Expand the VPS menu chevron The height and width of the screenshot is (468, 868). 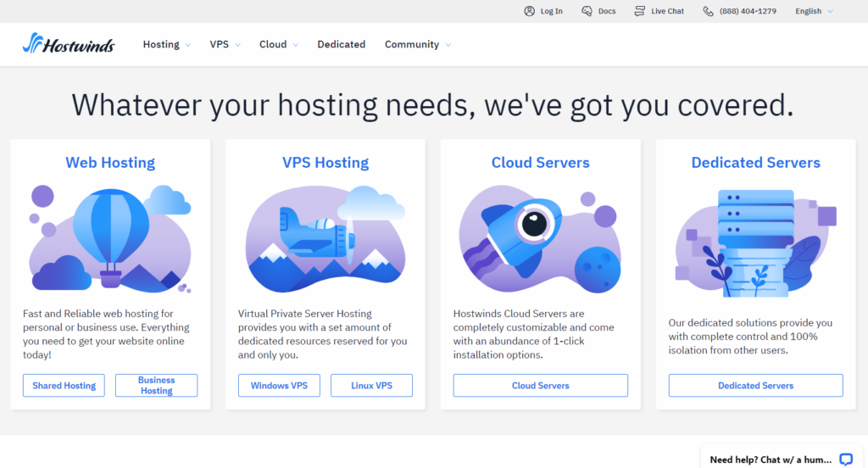238,45
